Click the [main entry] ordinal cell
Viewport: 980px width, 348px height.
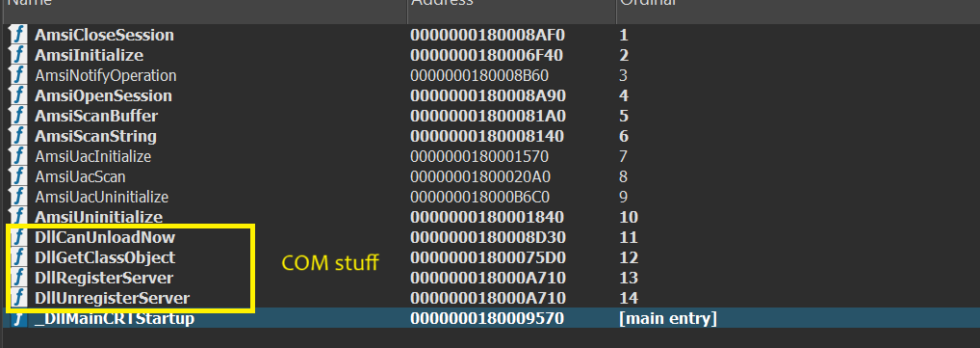click(x=667, y=318)
